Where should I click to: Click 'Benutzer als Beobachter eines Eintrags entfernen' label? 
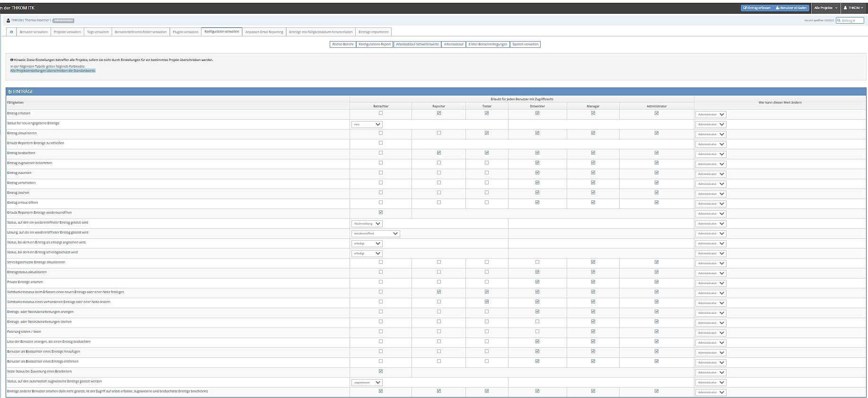pos(43,362)
